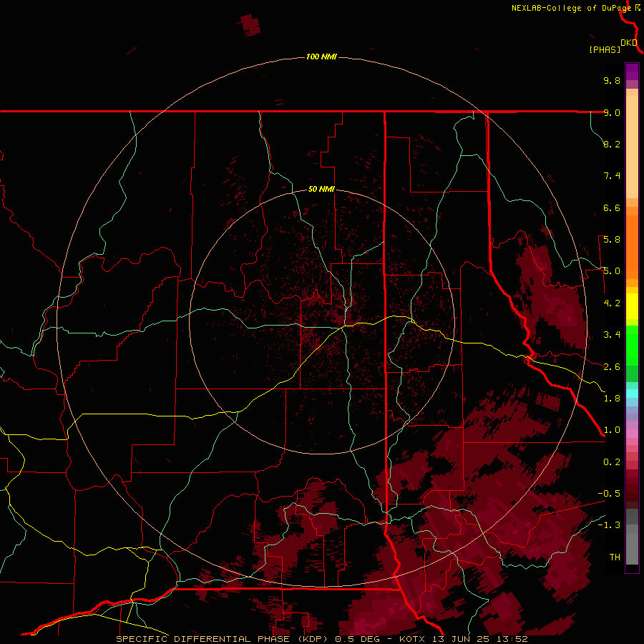Click the yellow band of the color scale
The height and width of the screenshot is (644, 644).
tap(632, 306)
